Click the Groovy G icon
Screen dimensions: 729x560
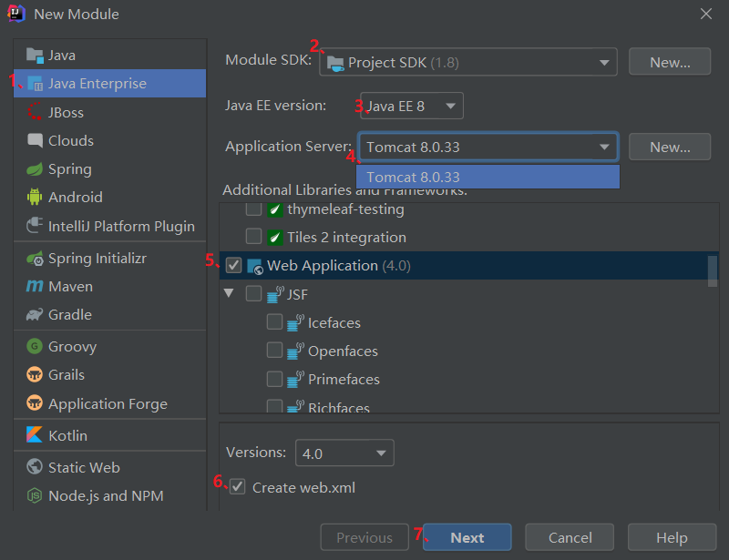[35, 346]
